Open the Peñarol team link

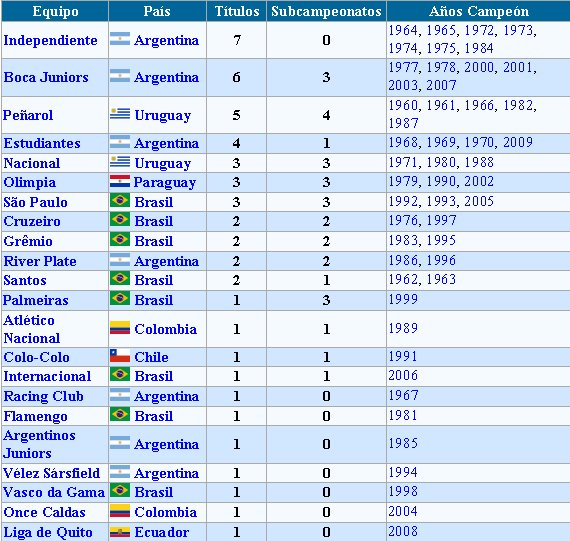(28, 115)
